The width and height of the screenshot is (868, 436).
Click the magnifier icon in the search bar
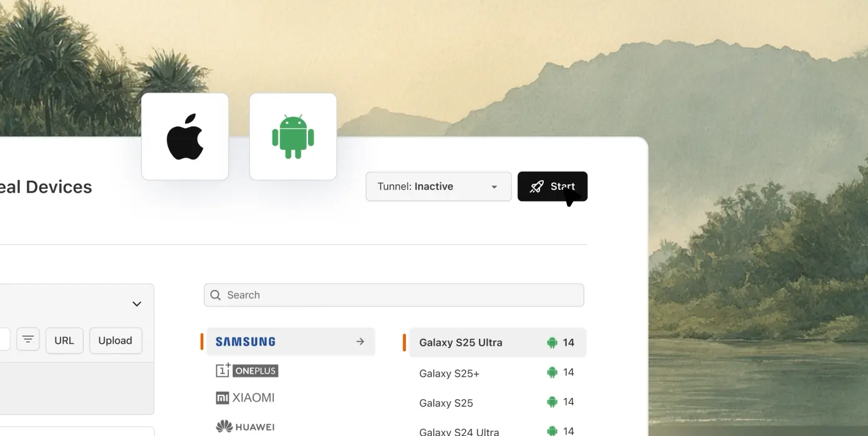[x=216, y=295]
